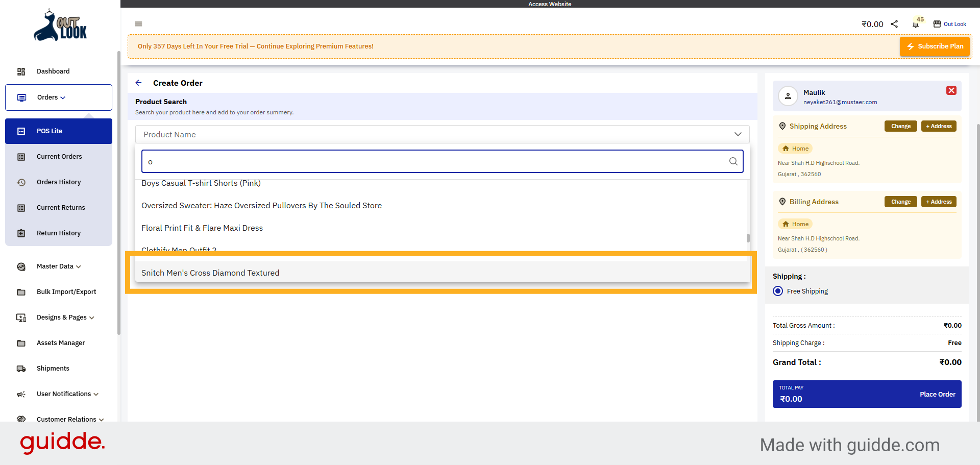This screenshot has height=465, width=980.
Task: Click the Access Website link
Action: [x=550, y=4]
